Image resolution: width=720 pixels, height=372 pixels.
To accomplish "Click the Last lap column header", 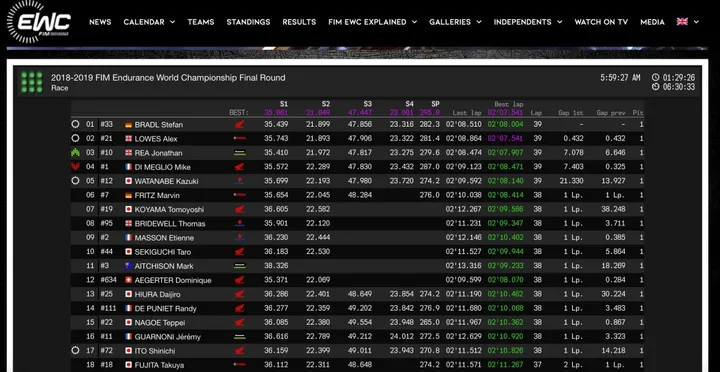I will (467, 113).
